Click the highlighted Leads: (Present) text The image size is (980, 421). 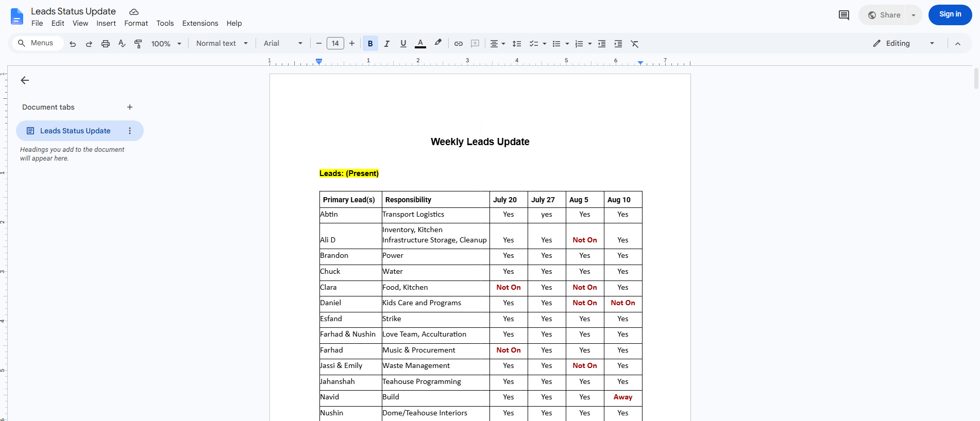tap(349, 173)
